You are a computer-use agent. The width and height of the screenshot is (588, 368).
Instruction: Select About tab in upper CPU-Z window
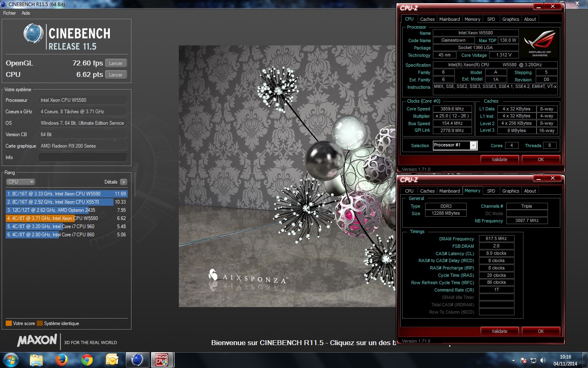click(530, 19)
